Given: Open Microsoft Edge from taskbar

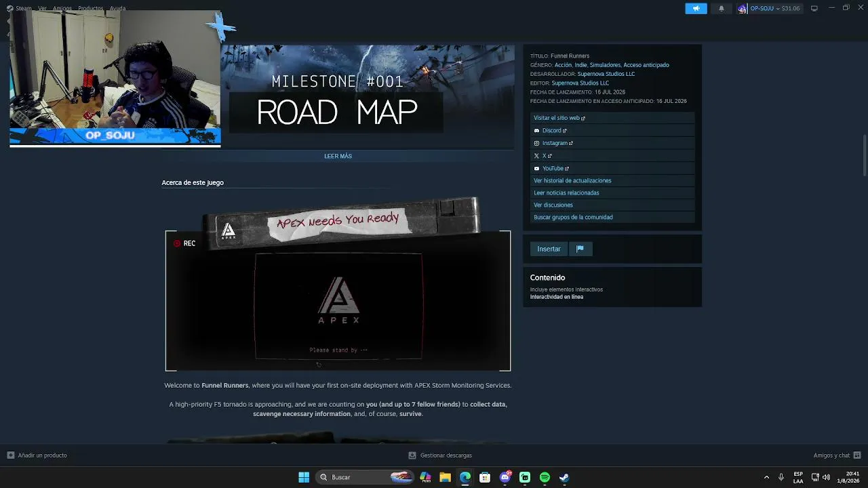Looking at the screenshot, I should pyautogui.click(x=465, y=477).
